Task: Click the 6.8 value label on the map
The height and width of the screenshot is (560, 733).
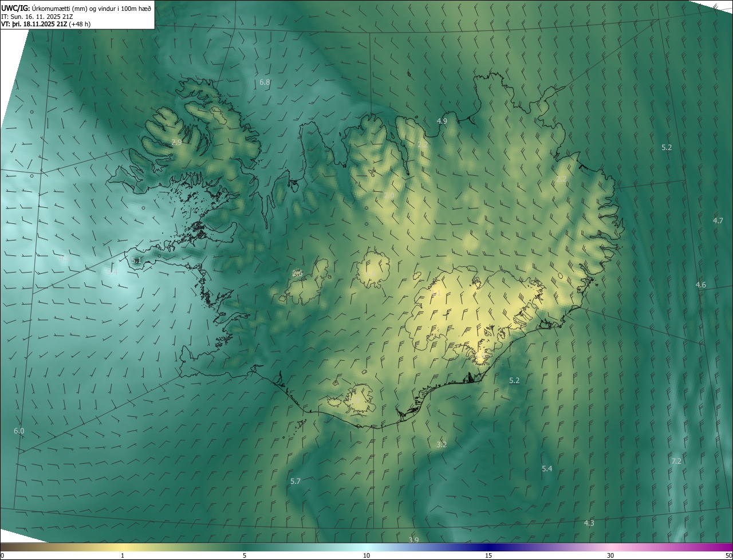Action: coord(265,82)
